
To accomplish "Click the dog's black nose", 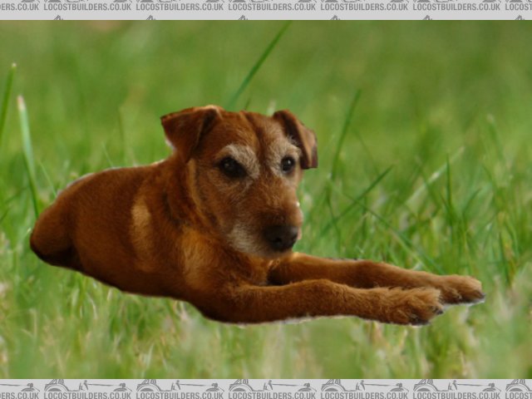I will coord(281,237).
